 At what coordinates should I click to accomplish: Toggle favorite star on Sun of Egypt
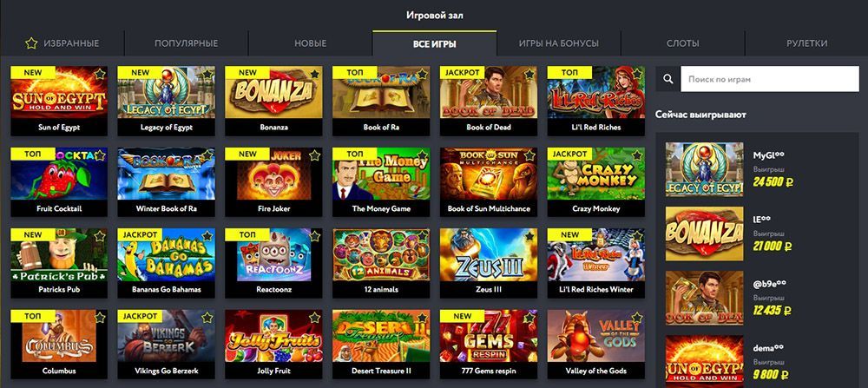(x=100, y=74)
